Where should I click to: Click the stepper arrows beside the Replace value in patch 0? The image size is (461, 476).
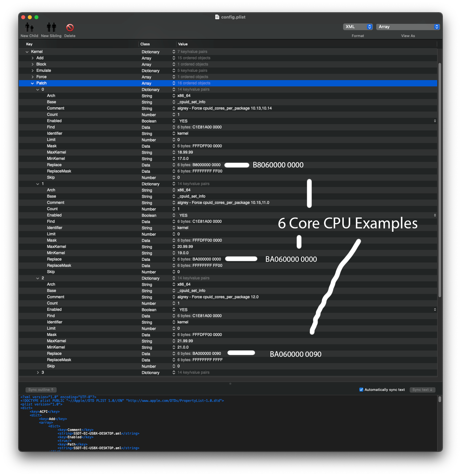(x=174, y=165)
